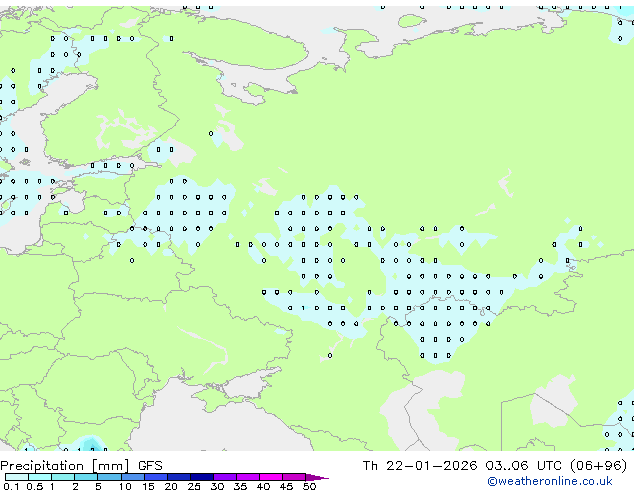Click the 45–50 mm legend swatch
This screenshot has height=490, width=634.
click(294, 477)
